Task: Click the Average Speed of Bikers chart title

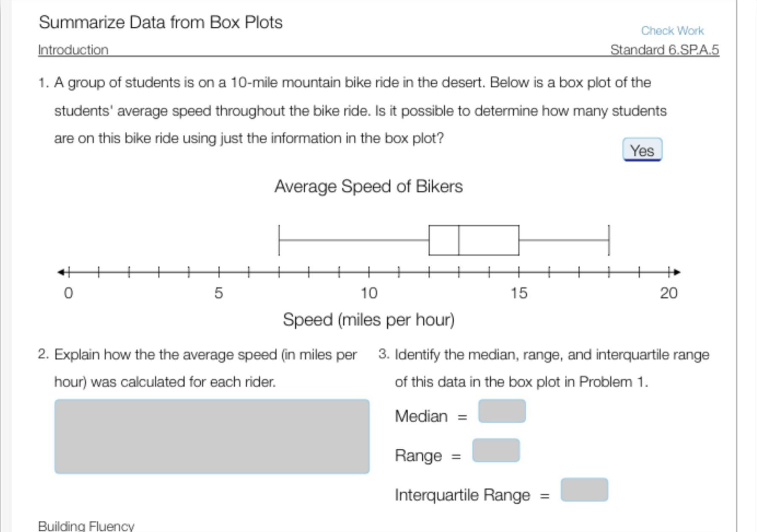Action: pyautogui.click(x=368, y=186)
